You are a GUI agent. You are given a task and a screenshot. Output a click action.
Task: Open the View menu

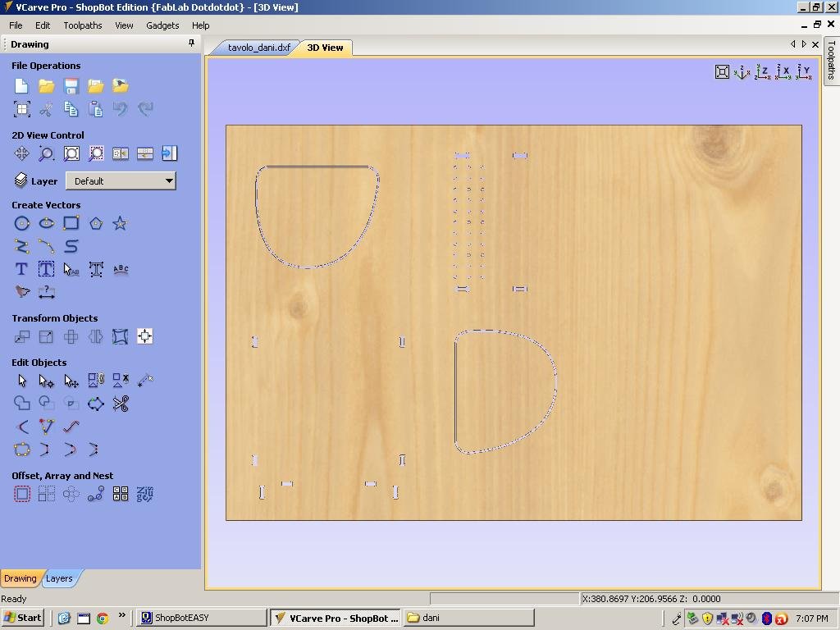[x=124, y=25]
